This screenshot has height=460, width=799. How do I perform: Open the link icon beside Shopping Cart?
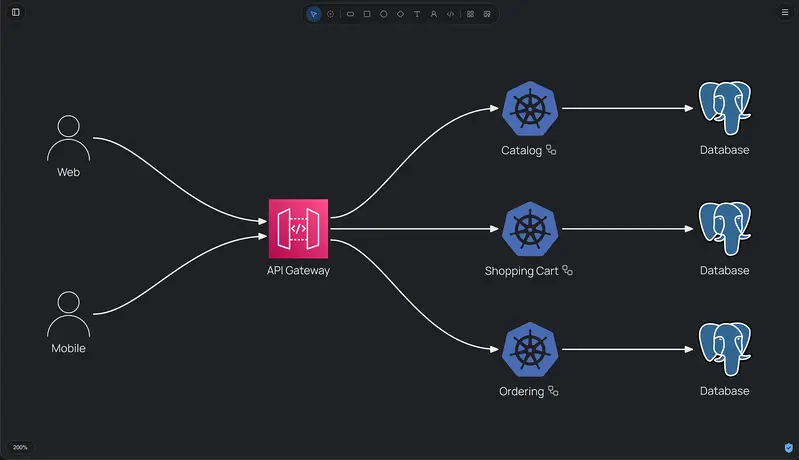[x=567, y=270]
